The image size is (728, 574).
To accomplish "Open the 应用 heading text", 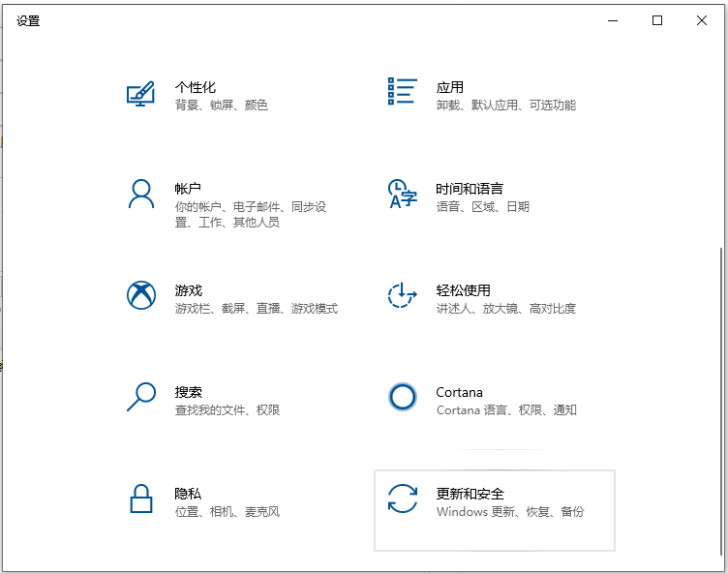I will point(449,87).
